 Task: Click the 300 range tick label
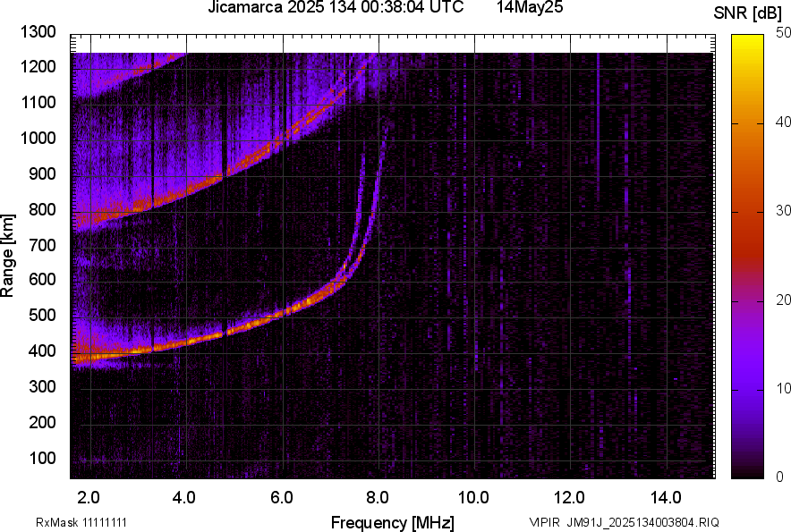click(x=43, y=387)
